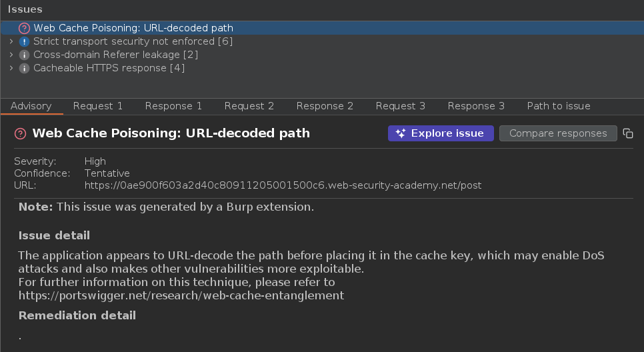
Task: Click the Compare responses button
Action: click(558, 133)
